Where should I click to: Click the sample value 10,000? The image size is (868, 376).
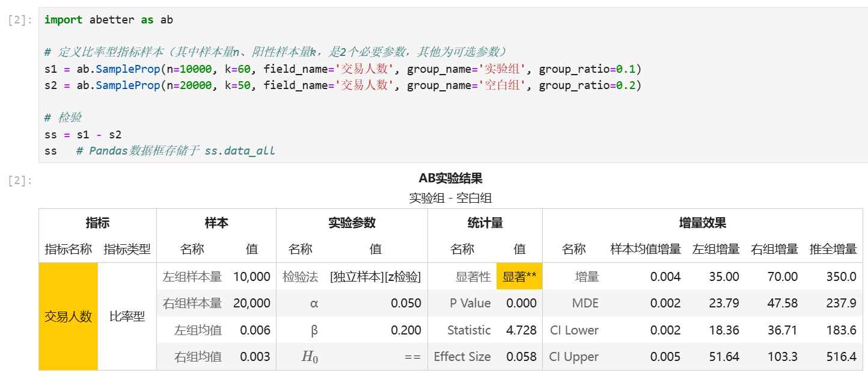(251, 277)
